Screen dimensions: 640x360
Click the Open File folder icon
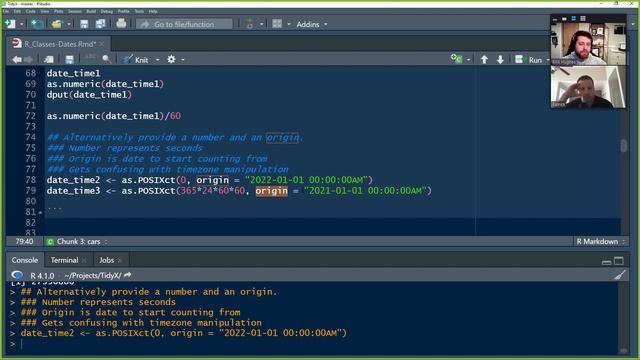coord(57,24)
